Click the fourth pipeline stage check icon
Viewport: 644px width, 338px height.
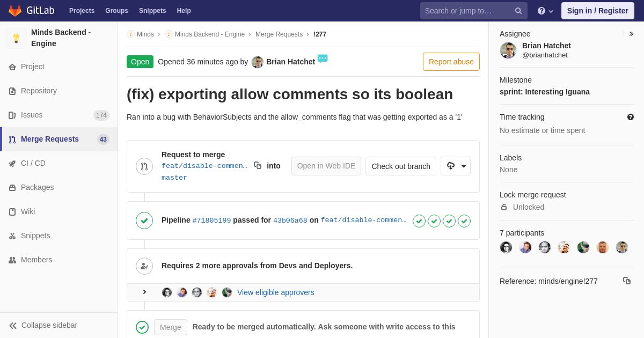click(x=464, y=221)
